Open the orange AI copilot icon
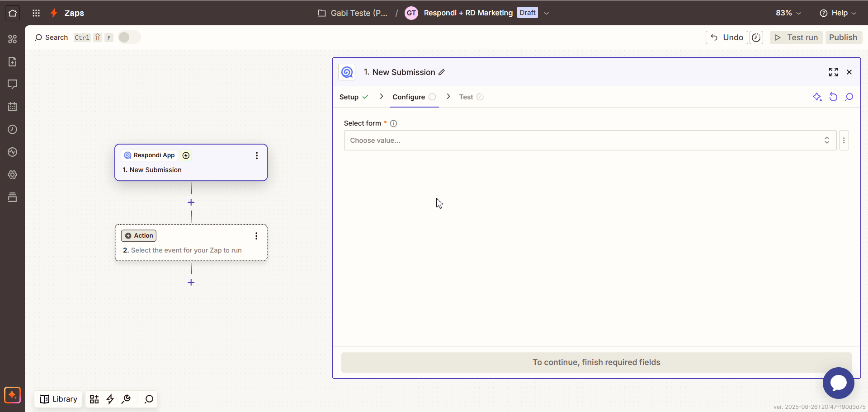 pos(13,395)
